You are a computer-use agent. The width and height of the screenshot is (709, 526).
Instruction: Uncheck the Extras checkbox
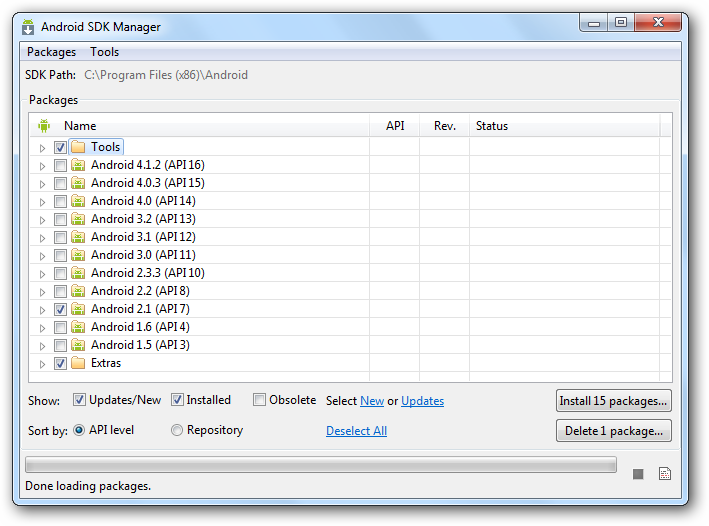60,364
